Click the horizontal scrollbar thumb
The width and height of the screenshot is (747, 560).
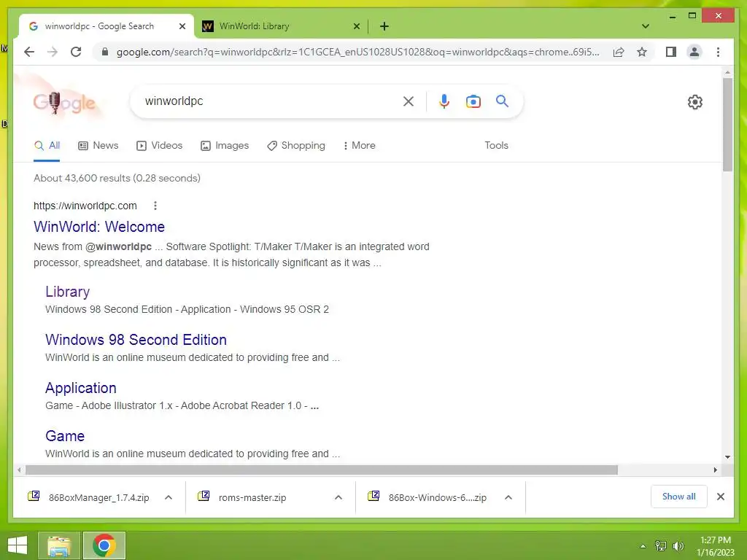click(322, 470)
